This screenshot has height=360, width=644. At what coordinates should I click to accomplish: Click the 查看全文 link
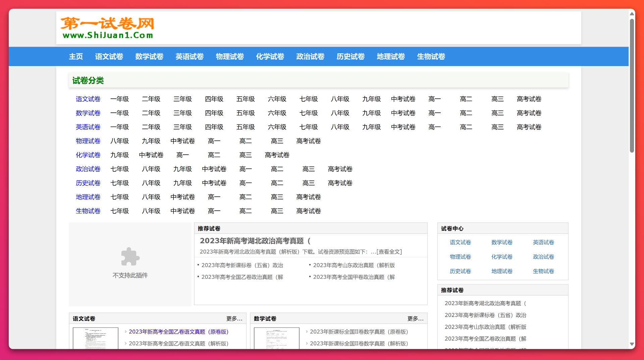[x=389, y=252]
